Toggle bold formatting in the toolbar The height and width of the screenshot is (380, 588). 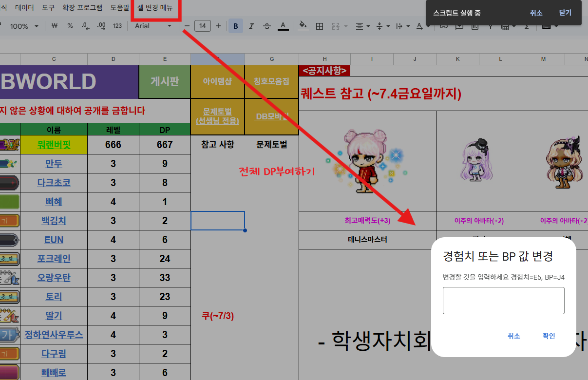[235, 26]
